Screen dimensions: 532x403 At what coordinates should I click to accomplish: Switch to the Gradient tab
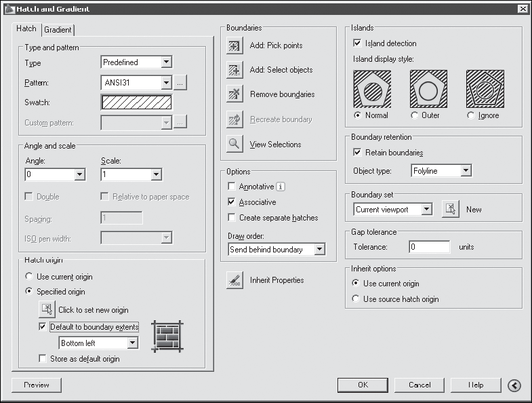tap(58, 30)
